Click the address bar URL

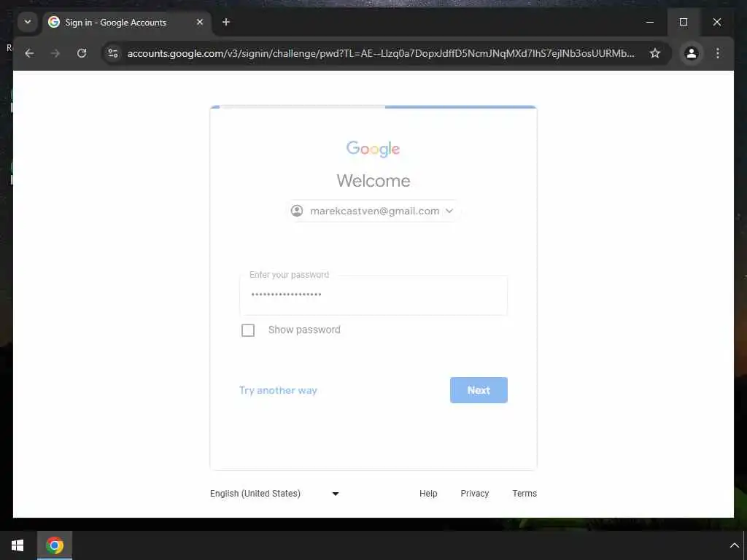pos(381,53)
